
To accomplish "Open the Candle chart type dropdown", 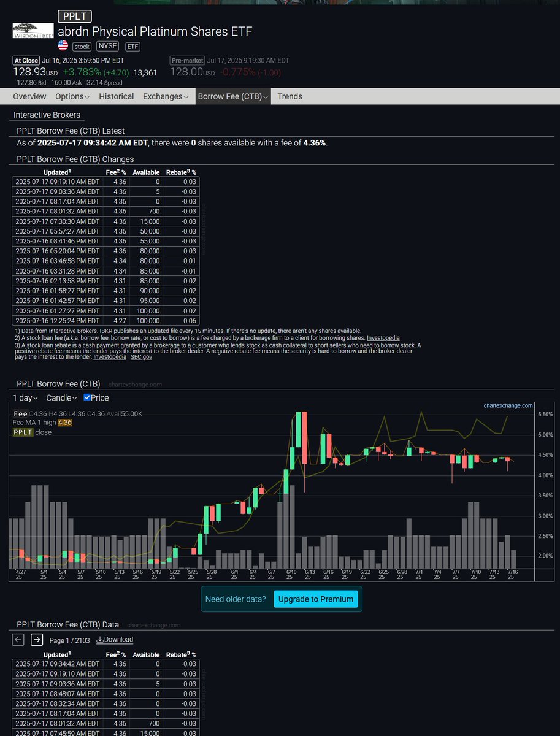I will [61, 397].
